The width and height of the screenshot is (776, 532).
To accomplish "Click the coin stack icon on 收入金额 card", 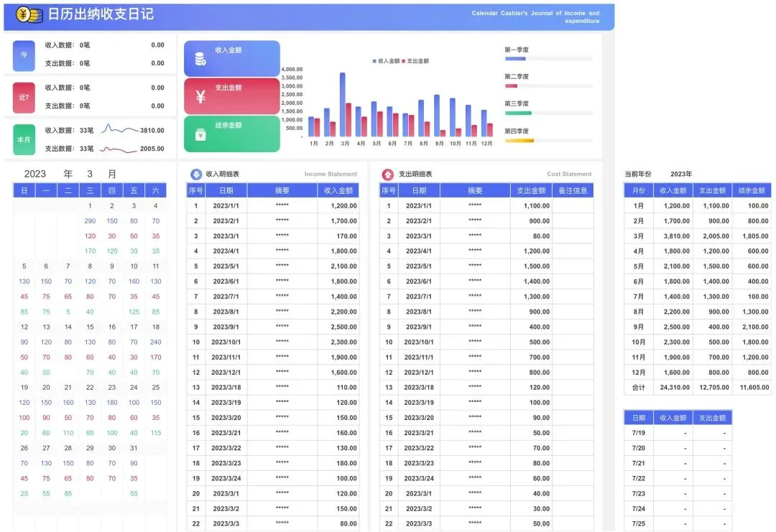I will pos(200,60).
